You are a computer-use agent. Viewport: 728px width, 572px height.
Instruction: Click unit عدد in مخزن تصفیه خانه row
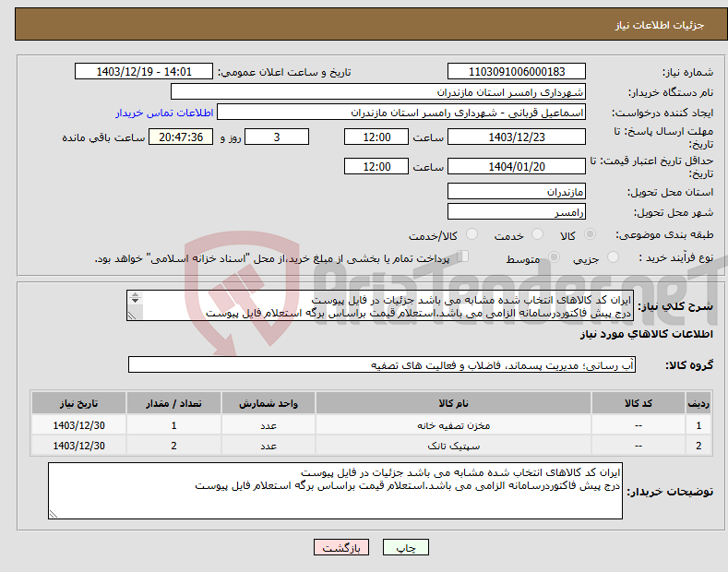[x=269, y=425]
